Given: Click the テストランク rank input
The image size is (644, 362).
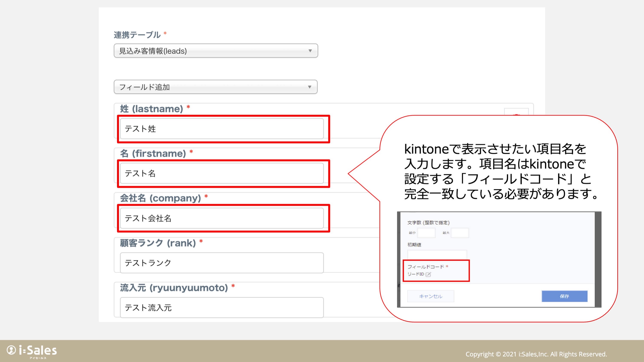Looking at the screenshot, I should coord(222,263).
